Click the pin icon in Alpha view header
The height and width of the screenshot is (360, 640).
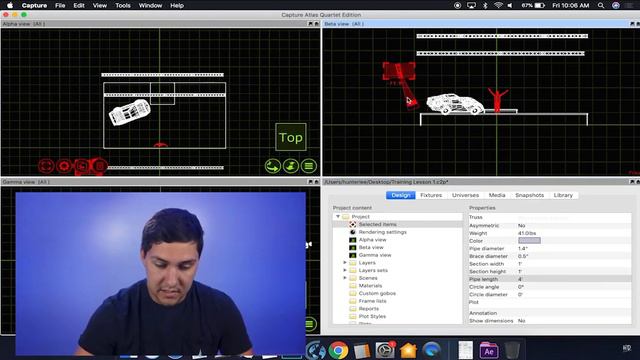(310, 24)
